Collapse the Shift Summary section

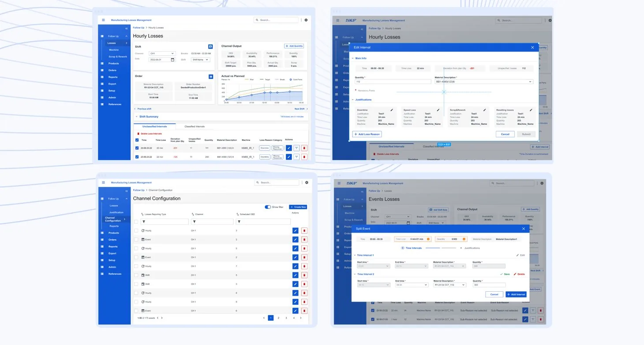(137, 117)
